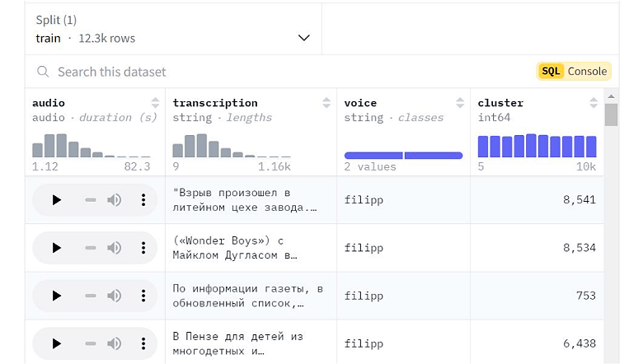Sort by the audio column
643x364 pixels.
click(x=155, y=103)
